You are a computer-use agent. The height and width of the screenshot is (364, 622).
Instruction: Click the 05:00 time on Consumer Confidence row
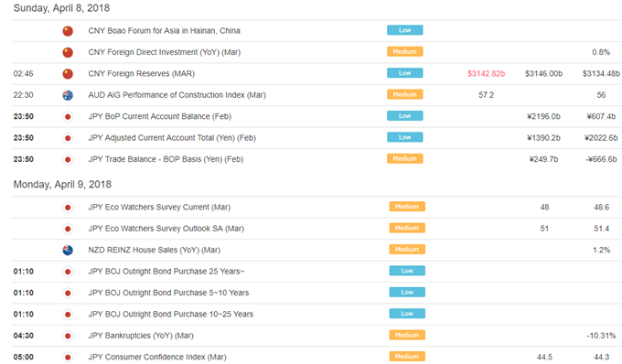click(24, 358)
